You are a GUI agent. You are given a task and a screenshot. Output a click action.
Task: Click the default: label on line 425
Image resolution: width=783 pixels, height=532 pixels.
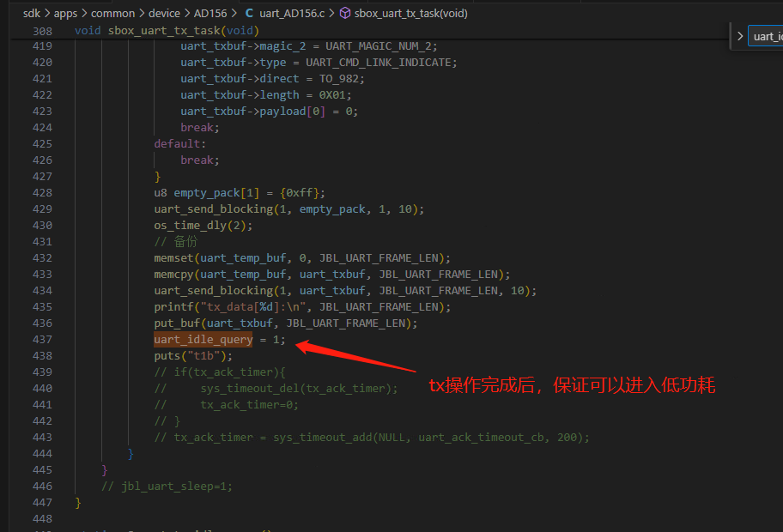(x=179, y=144)
